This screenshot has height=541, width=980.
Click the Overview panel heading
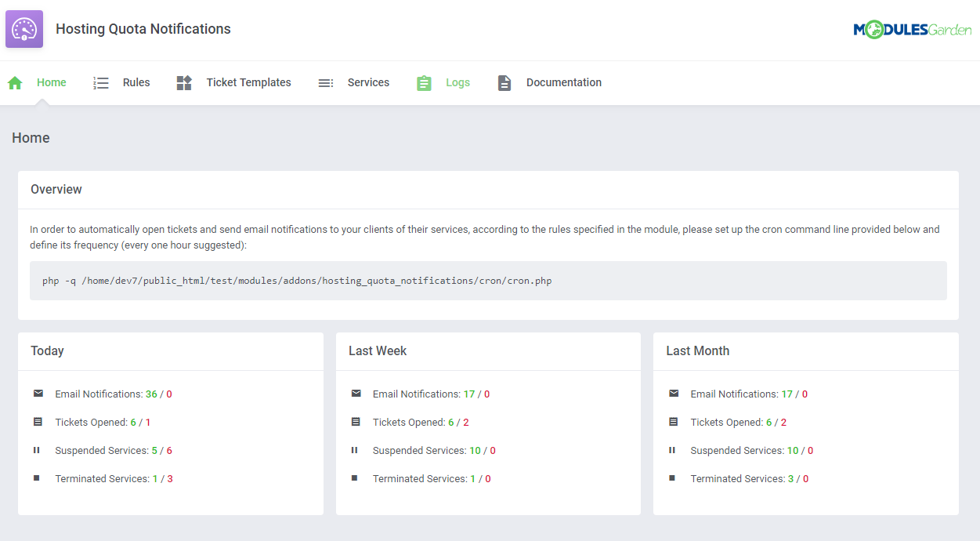56,190
